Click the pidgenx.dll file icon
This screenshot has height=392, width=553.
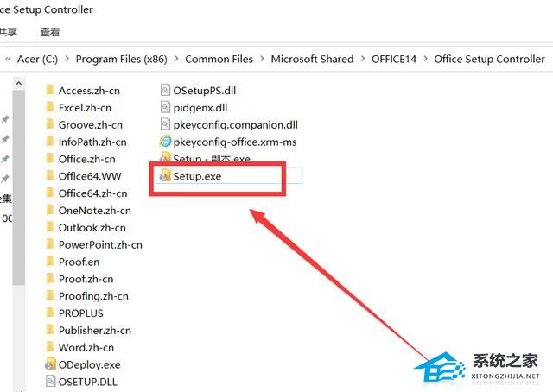tap(165, 107)
